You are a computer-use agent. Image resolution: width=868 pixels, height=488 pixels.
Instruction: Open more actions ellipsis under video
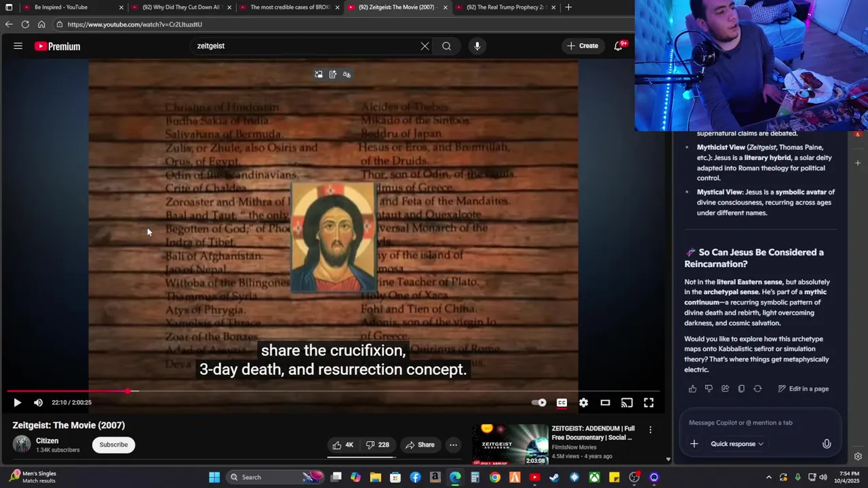click(453, 445)
